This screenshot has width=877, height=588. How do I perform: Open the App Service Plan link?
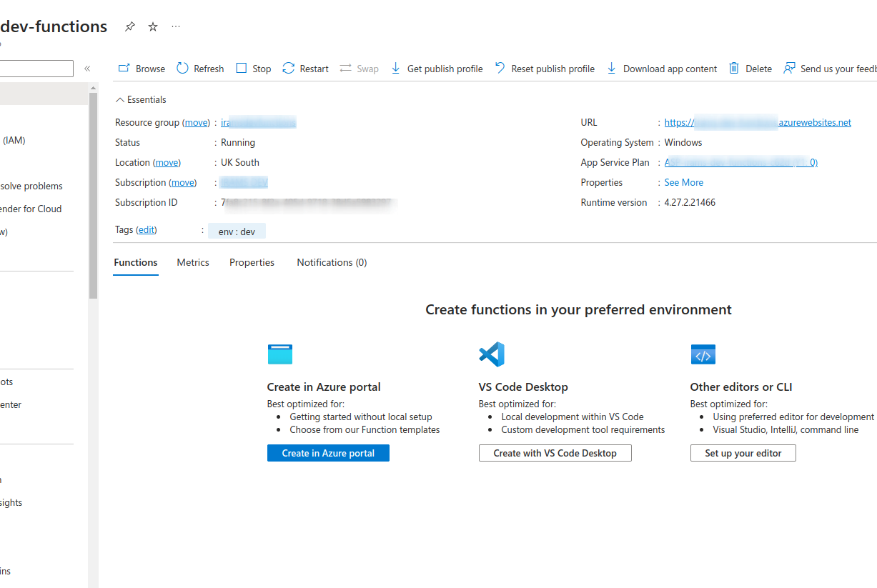coord(741,163)
